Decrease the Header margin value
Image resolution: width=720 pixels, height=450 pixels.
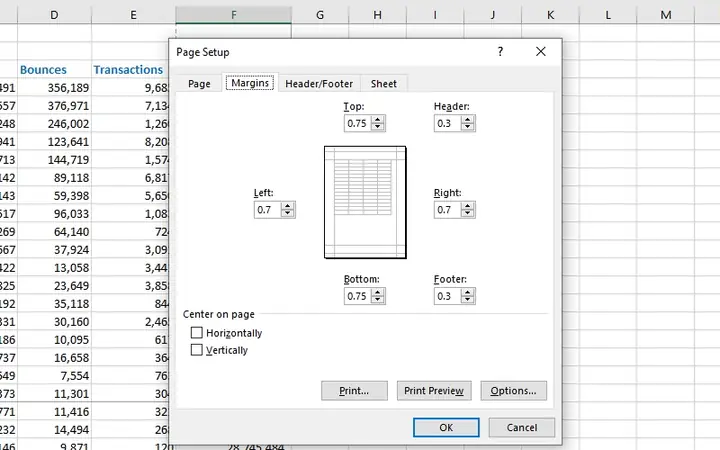click(x=468, y=127)
